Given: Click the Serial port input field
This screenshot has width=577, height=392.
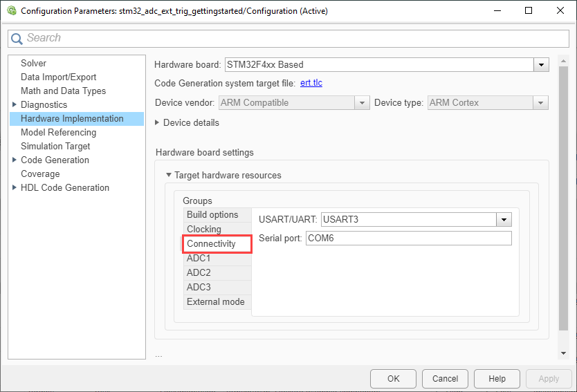Looking at the screenshot, I should (x=408, y=239).
